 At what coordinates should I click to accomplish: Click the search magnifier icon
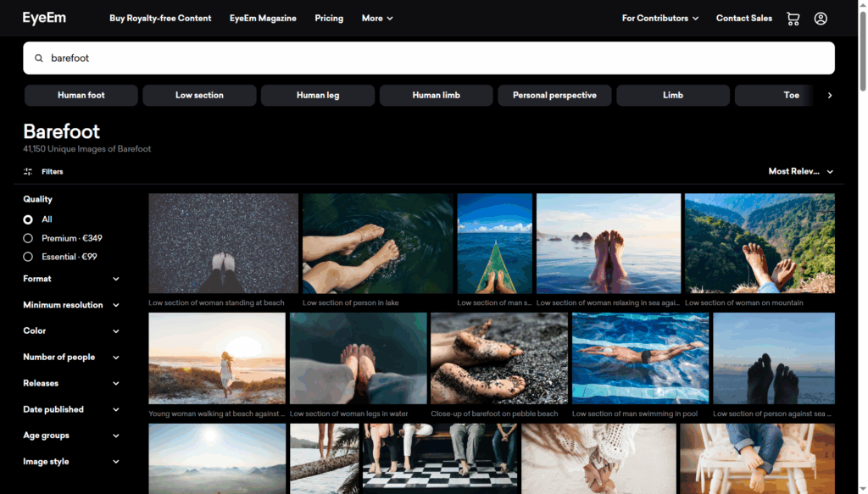pyautogui.click(x=38, y=58)
